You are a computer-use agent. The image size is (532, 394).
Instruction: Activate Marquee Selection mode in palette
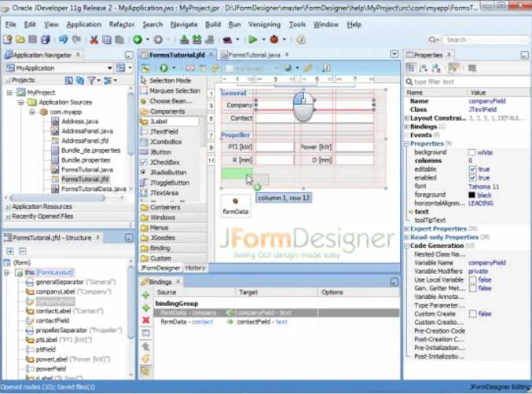pos(171,91)
